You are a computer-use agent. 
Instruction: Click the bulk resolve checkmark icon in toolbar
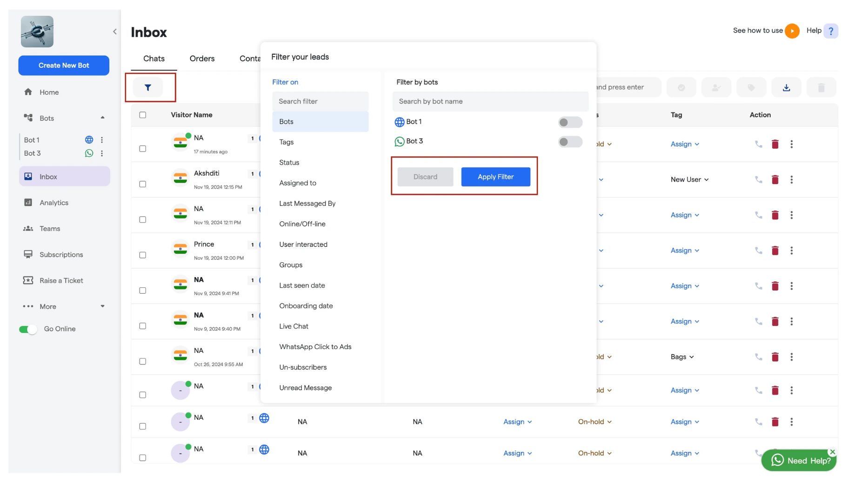(x=681, y=87)
